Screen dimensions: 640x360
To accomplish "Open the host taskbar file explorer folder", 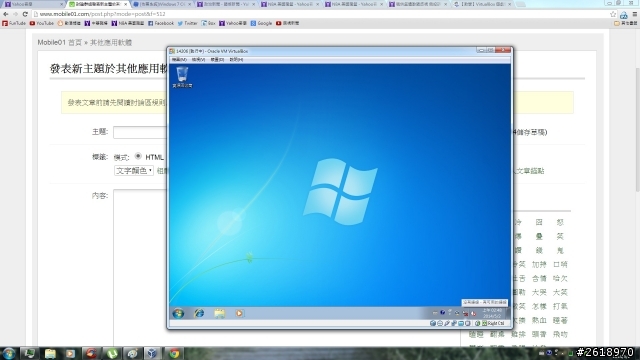I will [50, 353].
